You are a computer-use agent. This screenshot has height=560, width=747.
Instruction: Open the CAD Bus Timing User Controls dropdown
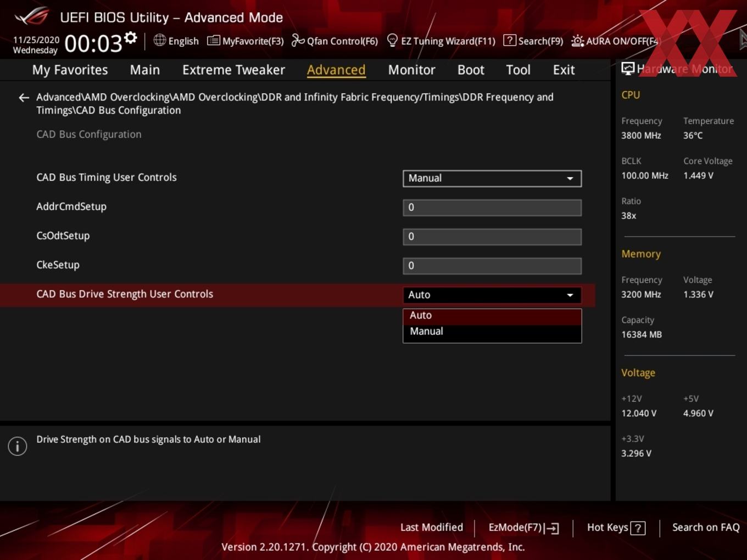coord(492,178)
